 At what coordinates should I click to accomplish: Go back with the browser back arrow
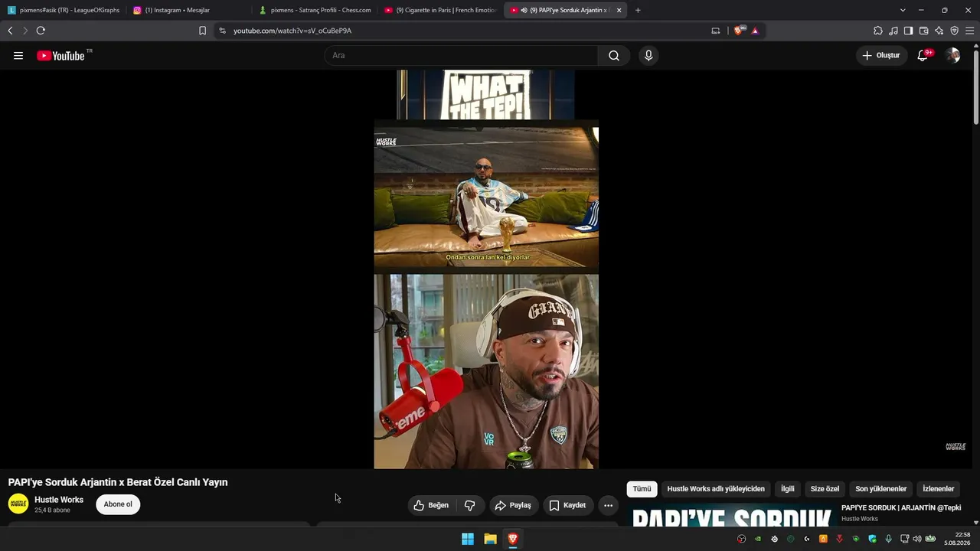click(10, 31)
